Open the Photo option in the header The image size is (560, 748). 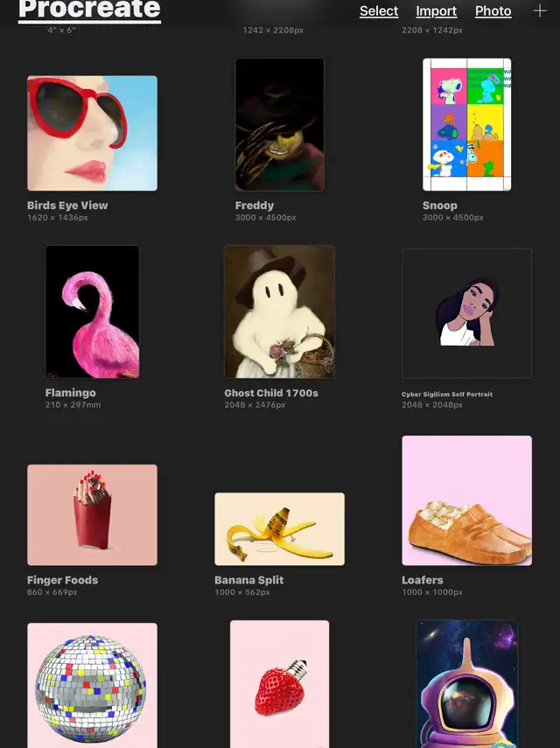coord(493,11)
